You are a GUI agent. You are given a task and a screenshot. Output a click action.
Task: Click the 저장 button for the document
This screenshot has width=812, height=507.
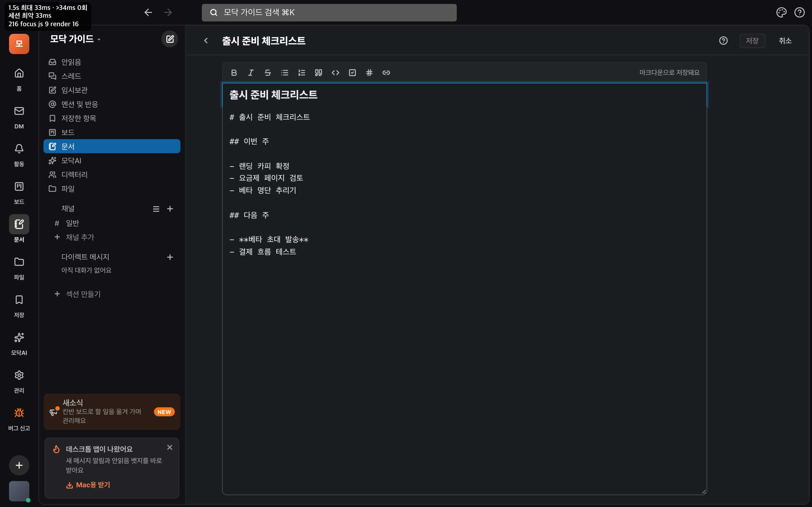752,41
